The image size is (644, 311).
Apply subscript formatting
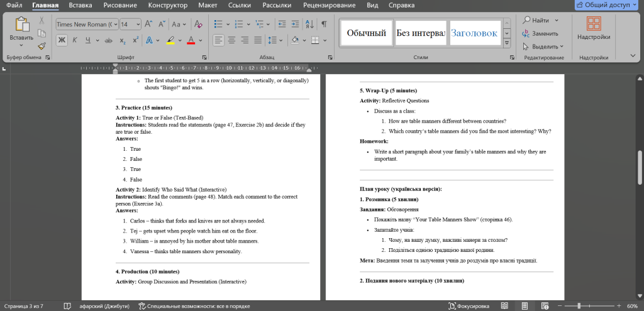[122, 40]
